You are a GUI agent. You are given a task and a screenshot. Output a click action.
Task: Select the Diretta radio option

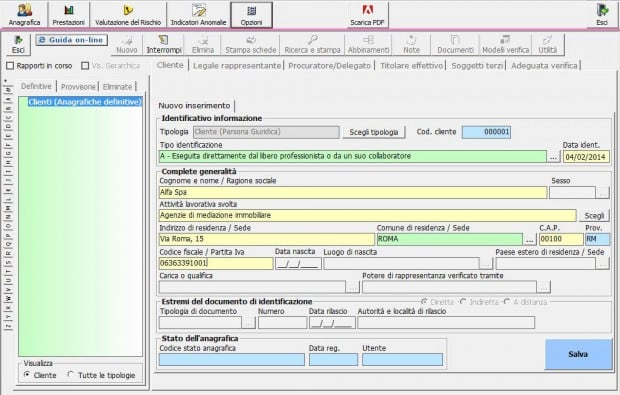(424, 302)
